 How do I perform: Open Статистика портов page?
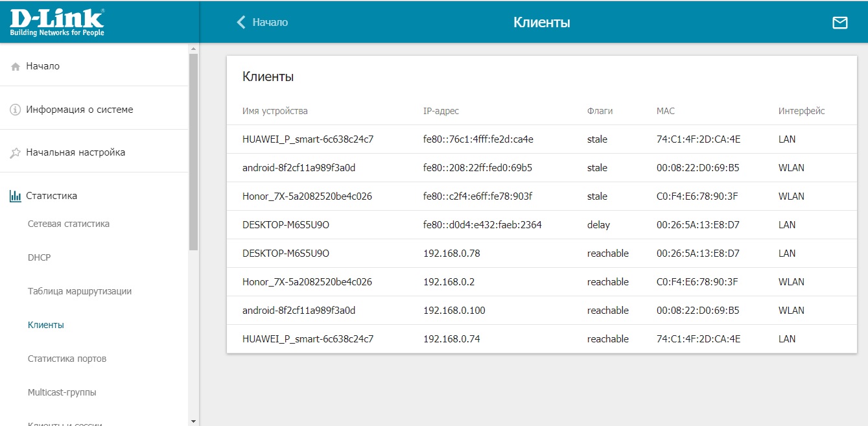[67, 359]
